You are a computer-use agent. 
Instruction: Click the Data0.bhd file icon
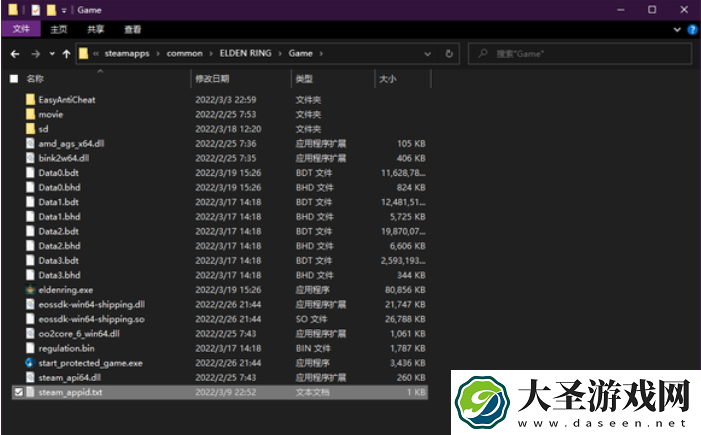[30, 187]
